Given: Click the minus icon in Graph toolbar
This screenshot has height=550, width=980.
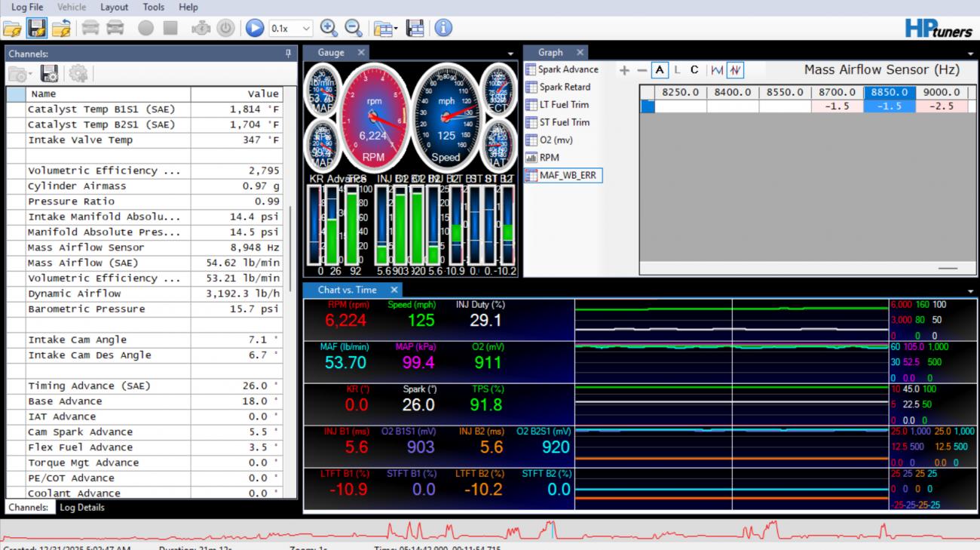Looking at the screenshot, I should tap(642, 70).
